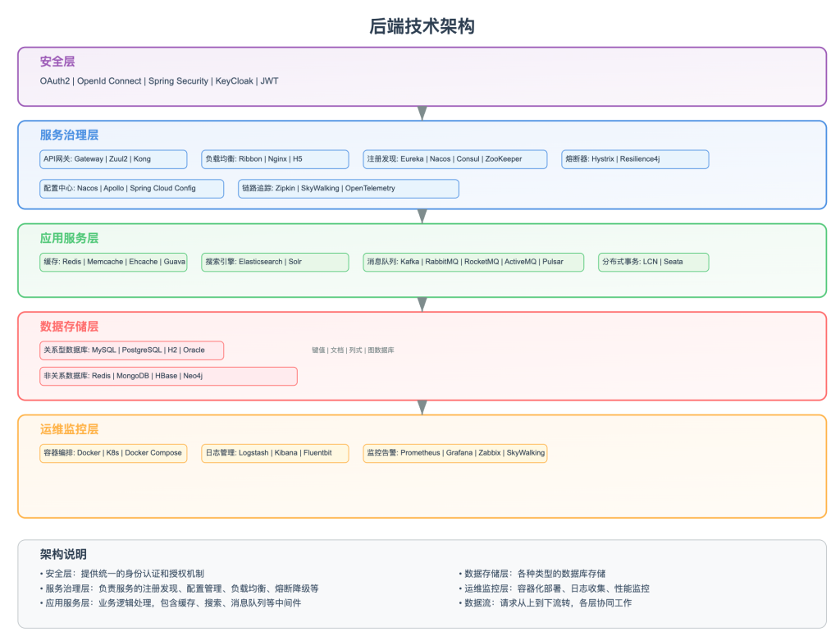Click the arrow between 数据存储层 and 运维监控层
The image size is (840, 641).
pos(422,407)
